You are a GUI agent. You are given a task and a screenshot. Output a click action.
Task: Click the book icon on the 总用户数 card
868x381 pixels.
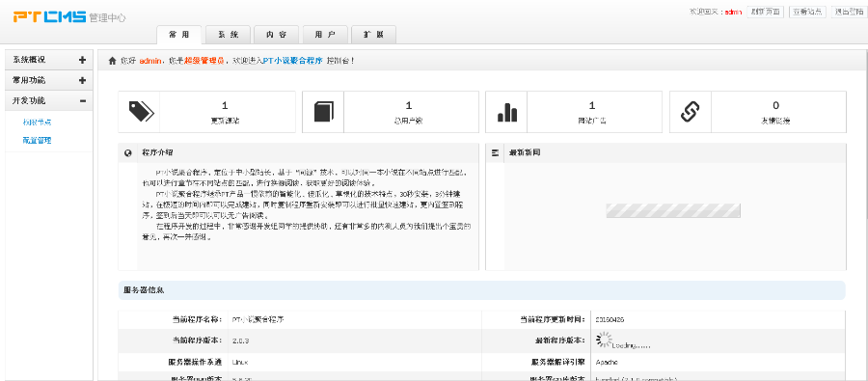(x=324, y=112)
